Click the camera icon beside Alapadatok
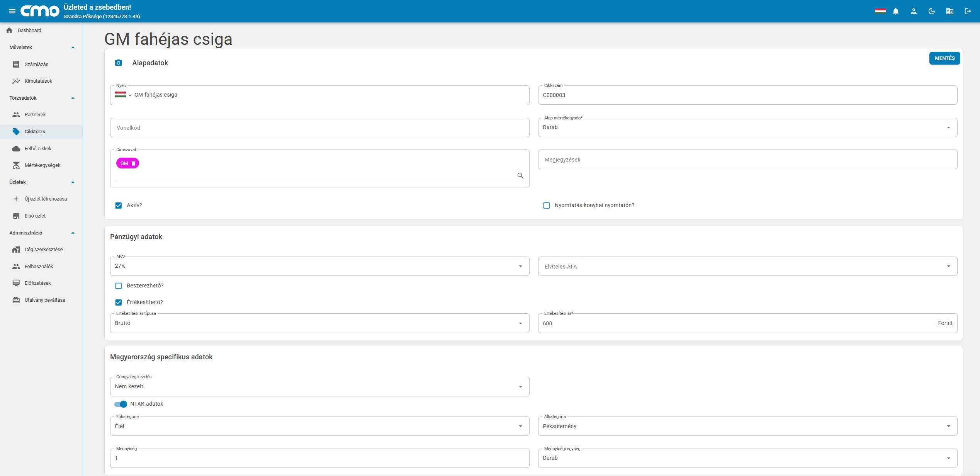The width and height of the screenshot is (980, 476). 119,63
